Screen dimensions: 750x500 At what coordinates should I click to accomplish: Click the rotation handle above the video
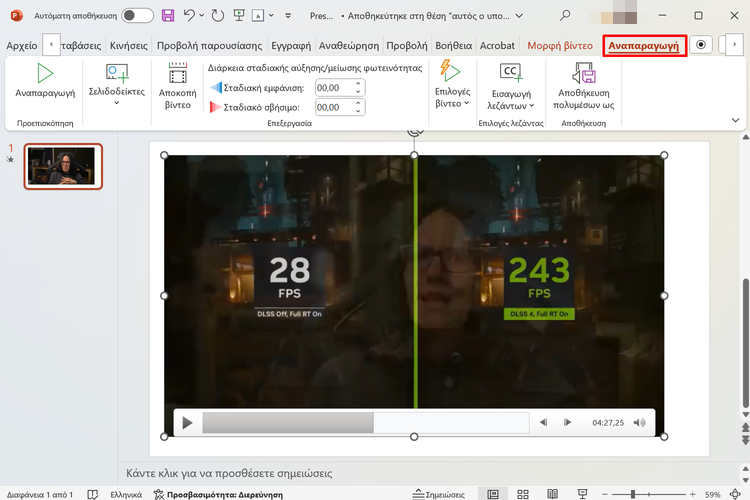[414, 132]
